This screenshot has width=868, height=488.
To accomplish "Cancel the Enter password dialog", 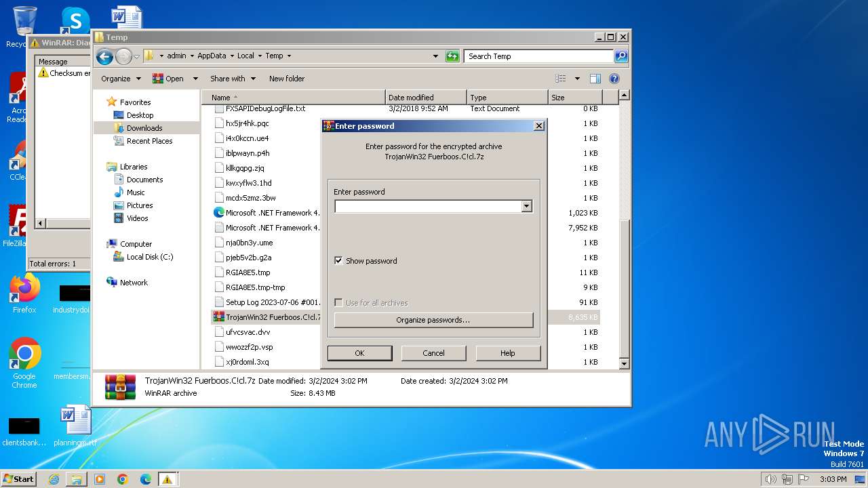I will tap(433, 353).
